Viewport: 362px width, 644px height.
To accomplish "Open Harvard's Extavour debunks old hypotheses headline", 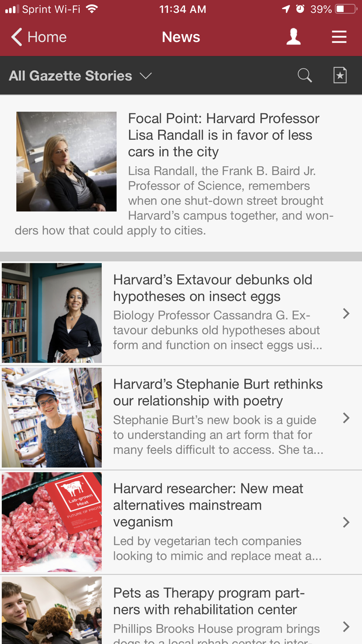I will coord(212,288).
